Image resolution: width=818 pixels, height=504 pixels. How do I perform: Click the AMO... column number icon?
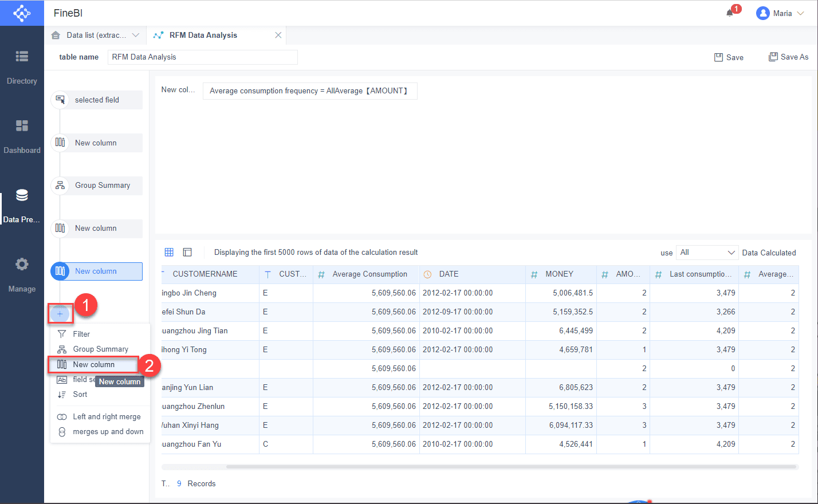click(605, 274)
